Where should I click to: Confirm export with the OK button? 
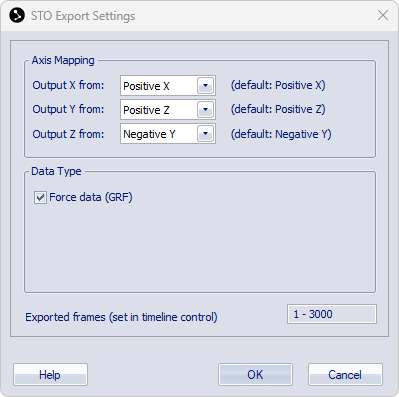255,375
